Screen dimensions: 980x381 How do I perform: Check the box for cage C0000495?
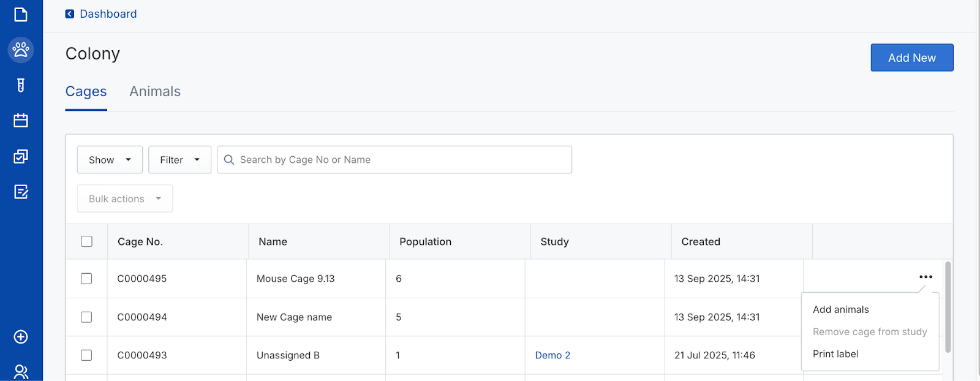(86, 279)
